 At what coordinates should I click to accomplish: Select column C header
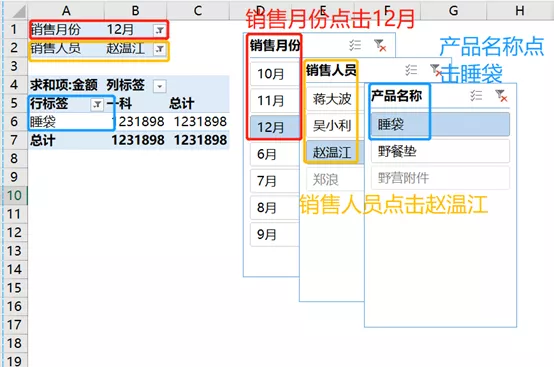point(198,11)
